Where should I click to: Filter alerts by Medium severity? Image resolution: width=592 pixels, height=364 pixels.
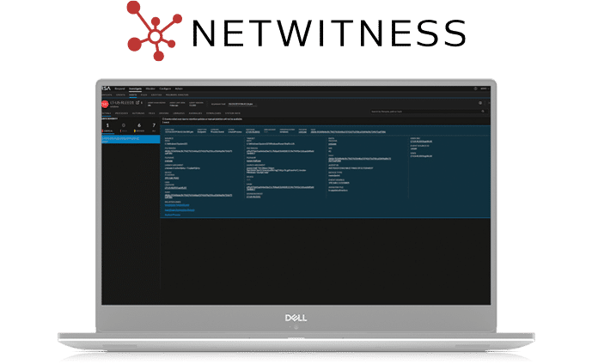click(139, 128)
